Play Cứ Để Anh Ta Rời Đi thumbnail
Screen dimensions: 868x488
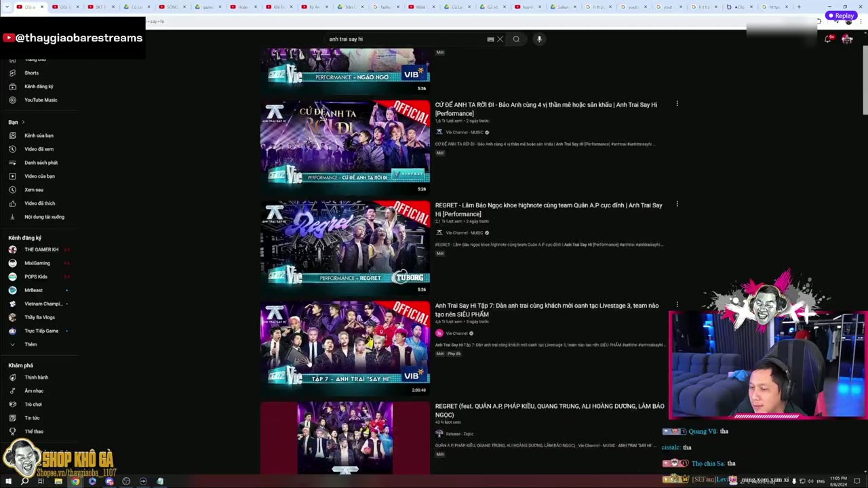tap(345, 147)
